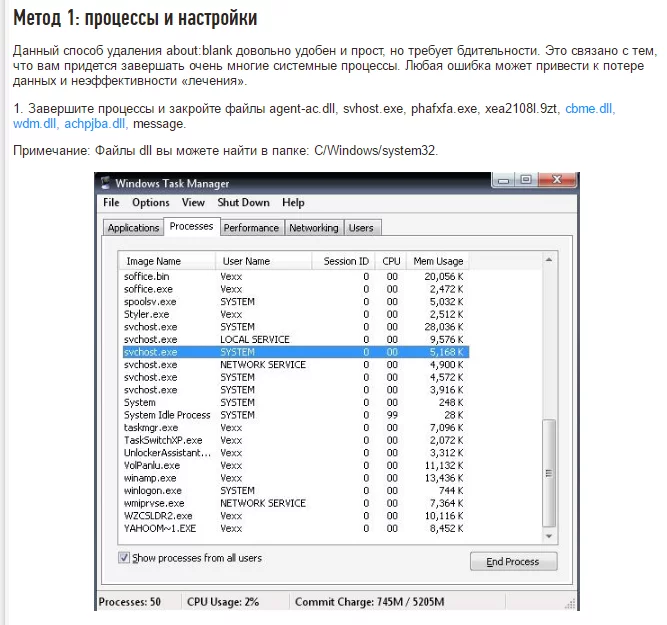Open the cbme.dll link
This screenshot has width=667, height=625.
(590, 108)
